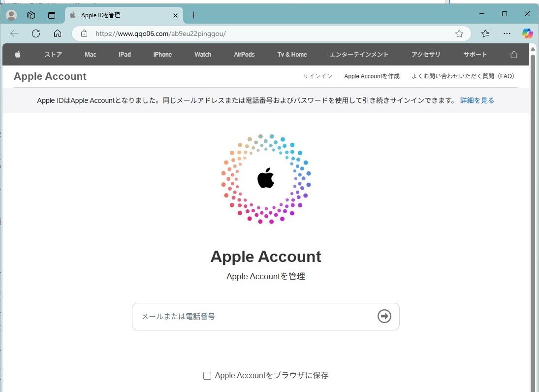This screenshot has height=392, width=539.
Task: Minimize the browser window
Action: (x=481, y=14)
